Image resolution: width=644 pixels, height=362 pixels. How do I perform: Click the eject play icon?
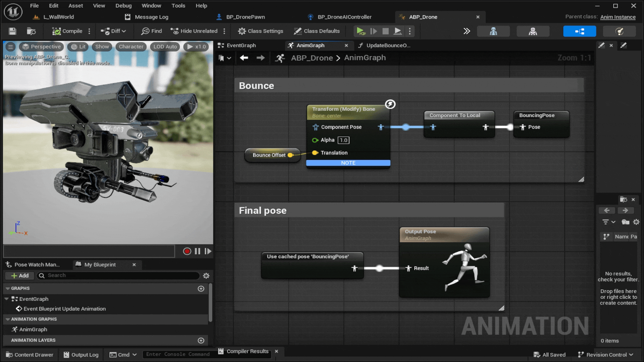[397, 31]
